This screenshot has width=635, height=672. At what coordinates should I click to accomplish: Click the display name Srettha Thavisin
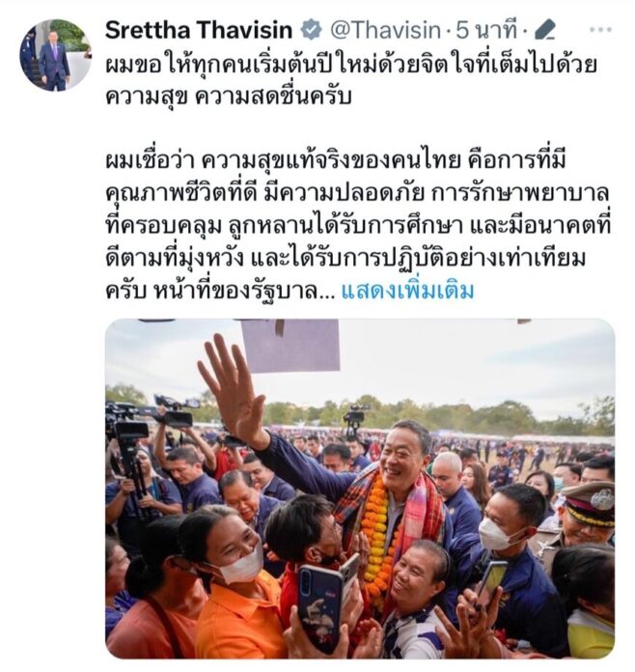(x=199, y=31)
